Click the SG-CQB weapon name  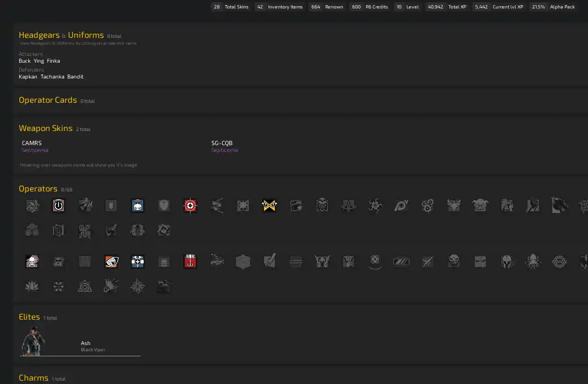point(222,143)
